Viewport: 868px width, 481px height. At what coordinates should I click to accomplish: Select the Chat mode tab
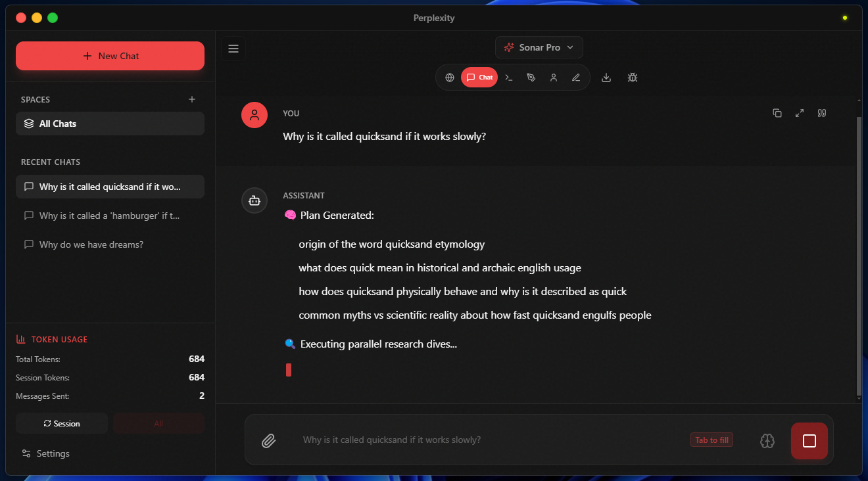coord(479,78)
